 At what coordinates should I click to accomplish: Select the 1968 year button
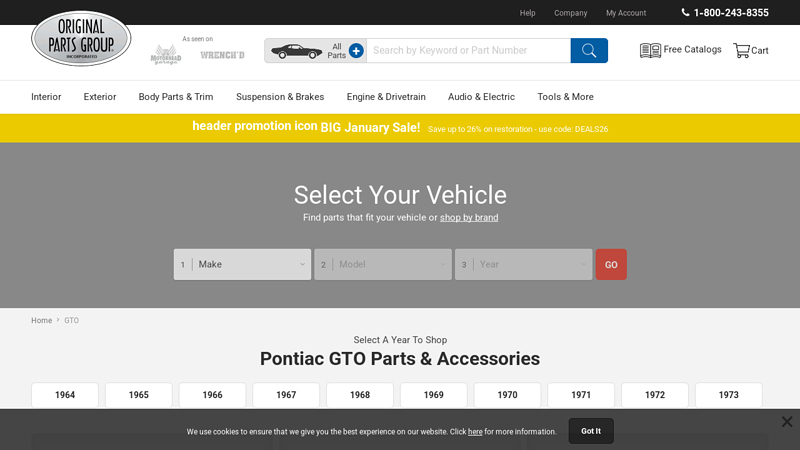pos(360,395)
